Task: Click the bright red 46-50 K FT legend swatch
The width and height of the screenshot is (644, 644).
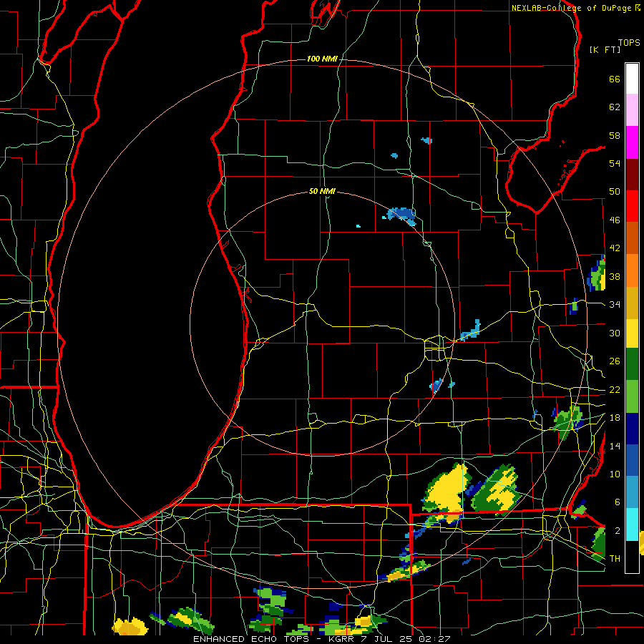Action: (x=632, y=206)
